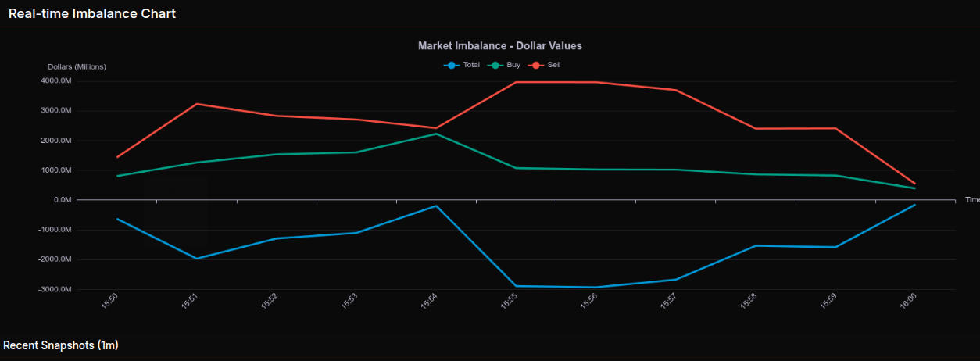
Task: Click the Market Imbalance - Dollar Values title
Action: point(499,46)
